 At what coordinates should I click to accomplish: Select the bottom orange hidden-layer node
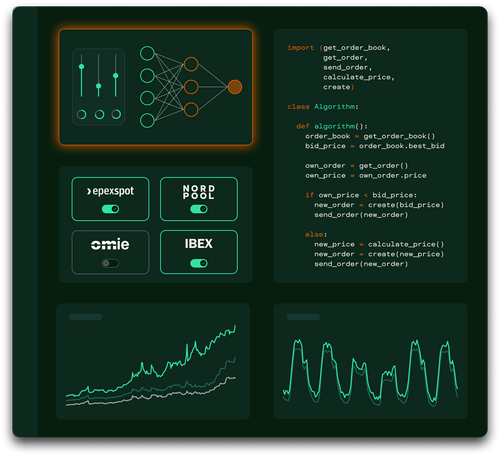191,110
